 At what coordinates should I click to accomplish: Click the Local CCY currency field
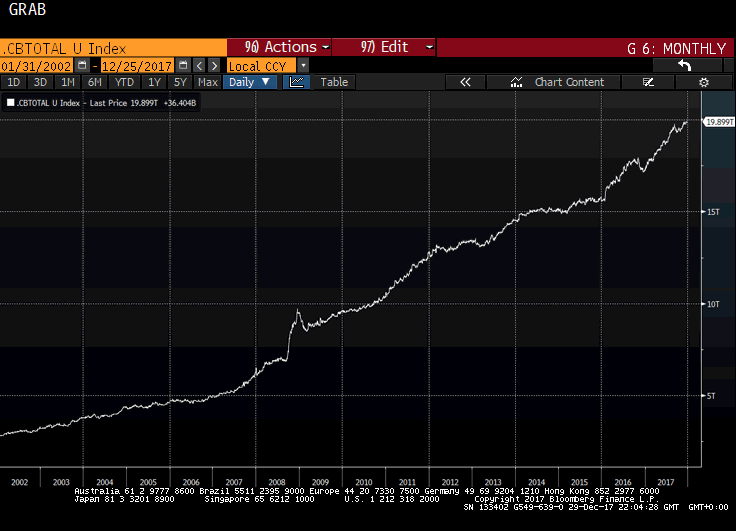coord(261,65)
